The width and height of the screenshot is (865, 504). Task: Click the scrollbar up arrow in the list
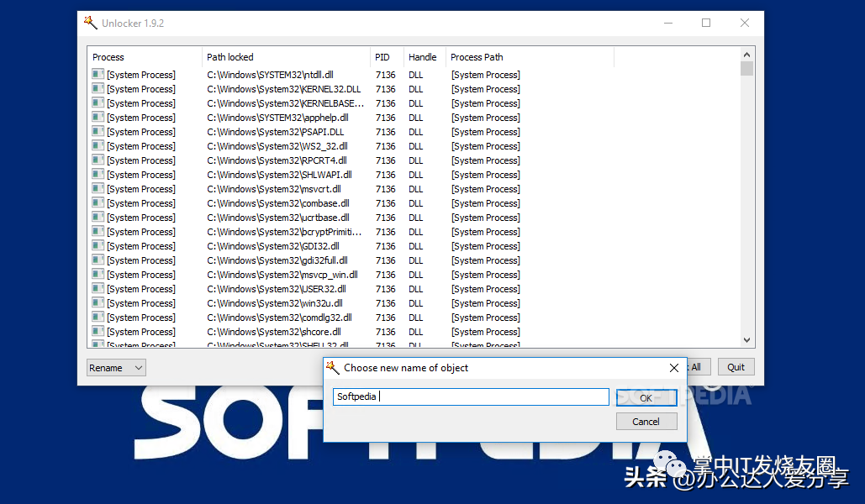(x=747, y=55)
